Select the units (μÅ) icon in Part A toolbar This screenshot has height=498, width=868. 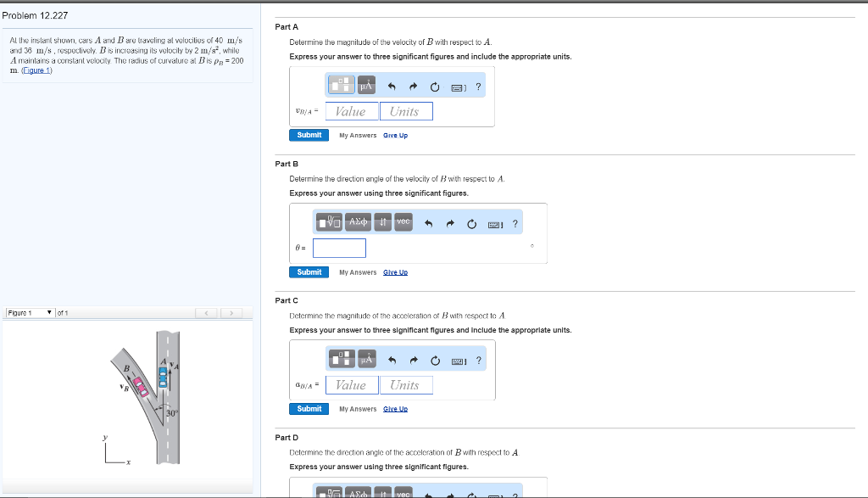click(366, 86)
